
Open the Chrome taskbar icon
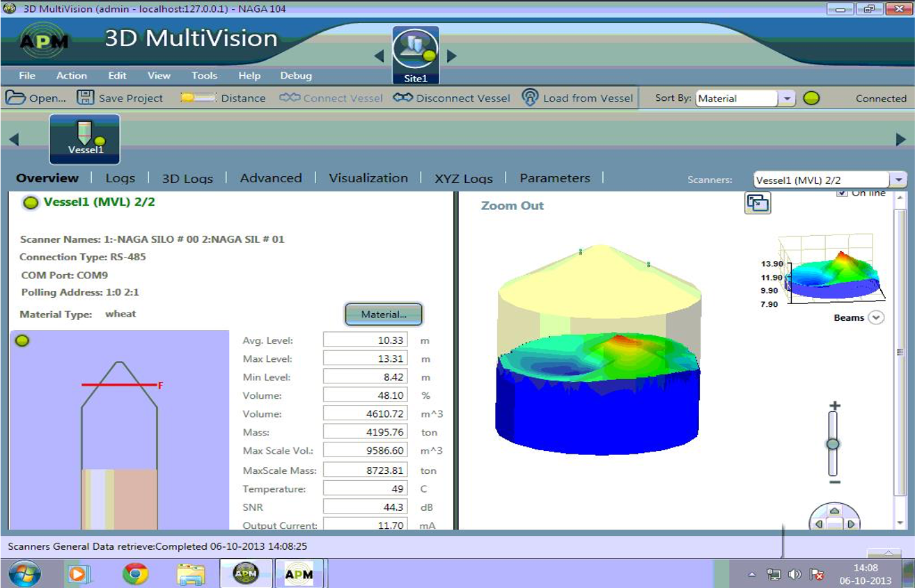coord(135,574)
